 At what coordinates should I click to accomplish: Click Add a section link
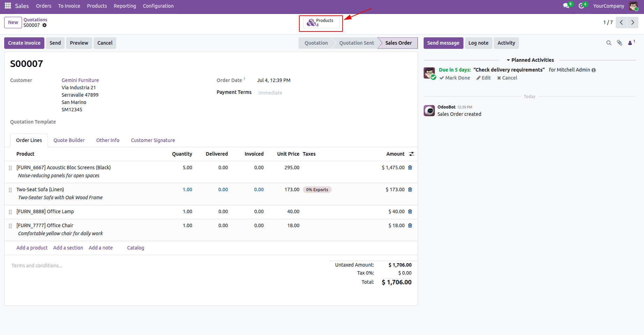tap(68, 248)
